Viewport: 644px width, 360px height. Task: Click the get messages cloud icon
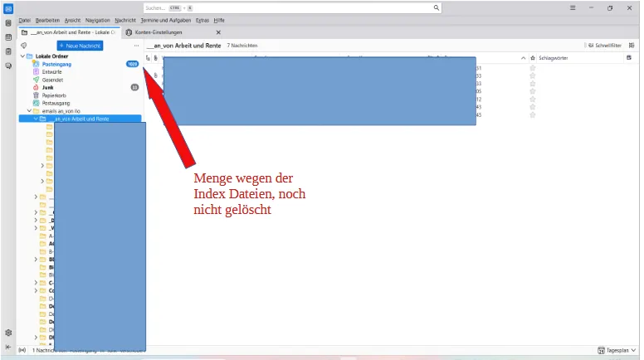coord(24,46)
